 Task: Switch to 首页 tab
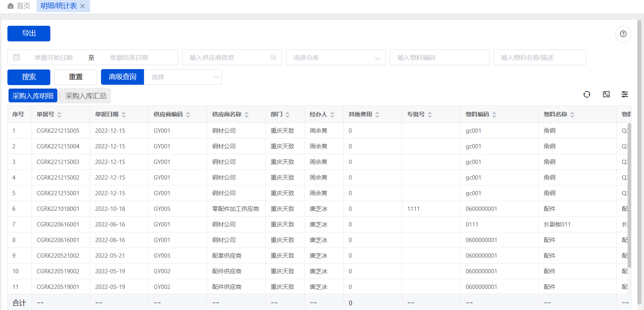(x=19, y=6)
